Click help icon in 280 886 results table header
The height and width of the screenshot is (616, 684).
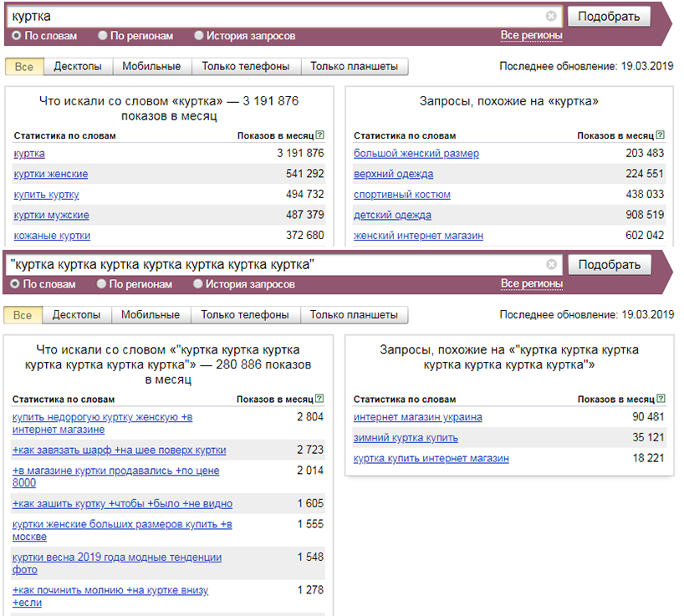pos(320,400)
